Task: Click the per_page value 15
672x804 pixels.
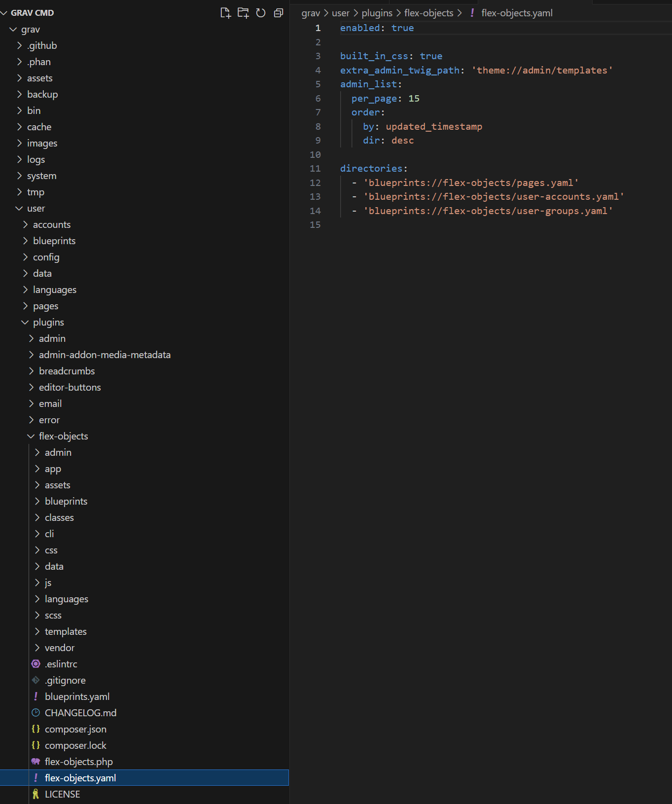Action: 414,99
